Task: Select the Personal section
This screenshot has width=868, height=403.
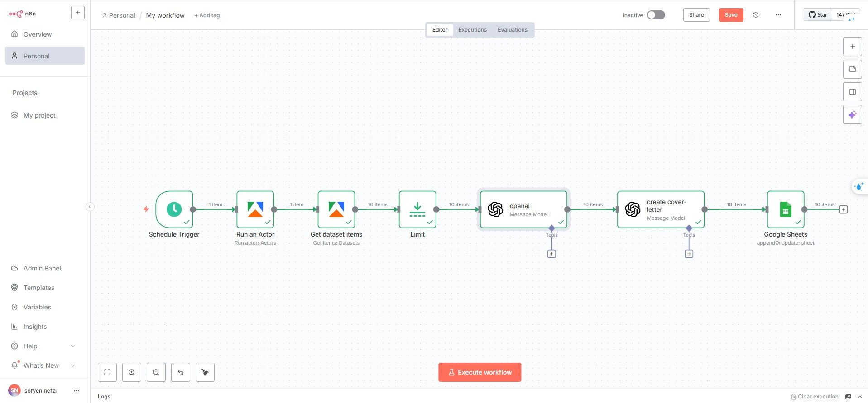Action: (x=45, y=56)
